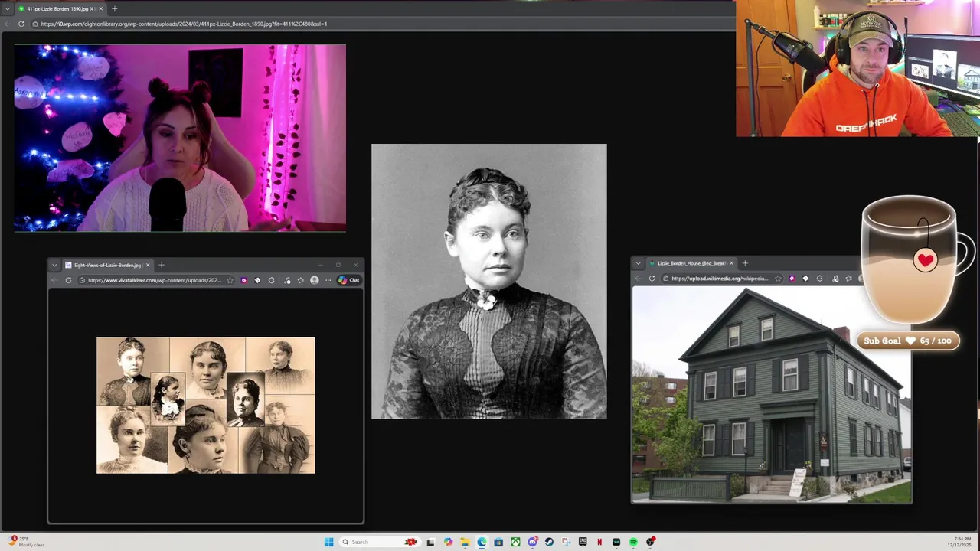Viewport: 980px width, 551px height.
Task: Open the media control icon in Eight-Views window
Action: (287, 280)
